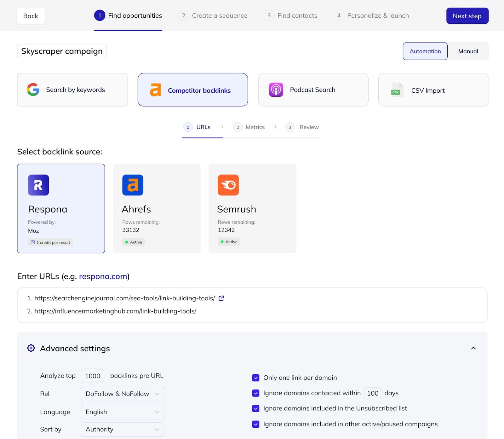Click the Podcast Search purple icon

(276, 90)
